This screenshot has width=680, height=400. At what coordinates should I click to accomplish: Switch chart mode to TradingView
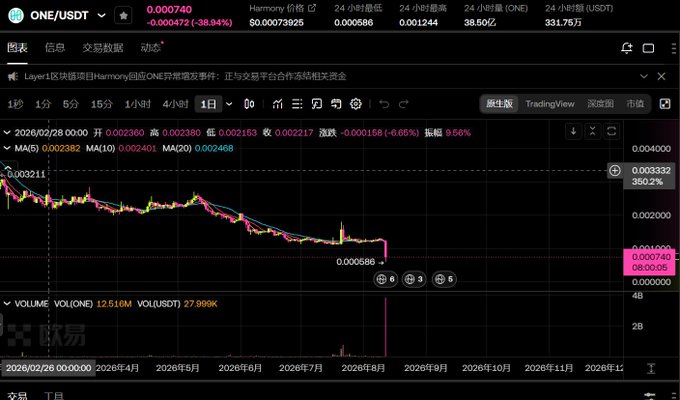pos(550,104)
